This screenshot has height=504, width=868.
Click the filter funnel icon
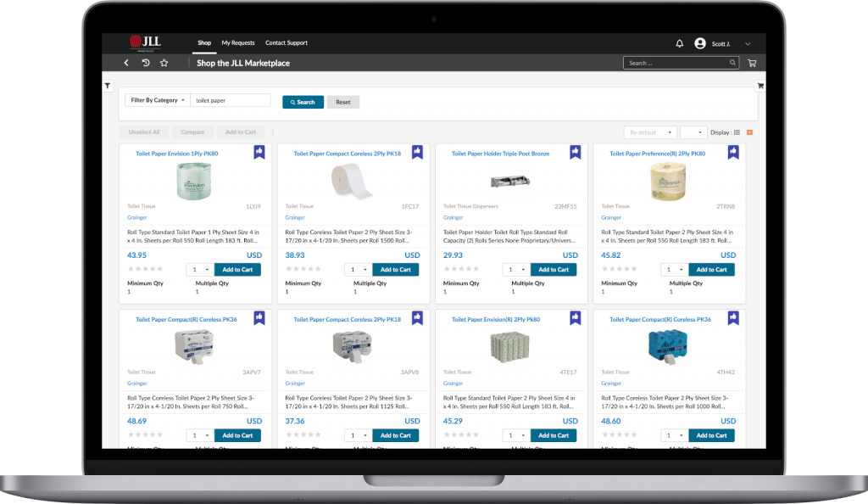point(108,86)
